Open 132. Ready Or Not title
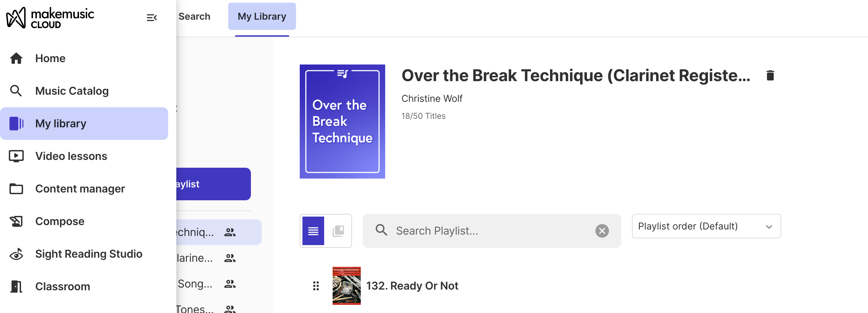Viewport: 868px width, 313px height. point(412,286)
